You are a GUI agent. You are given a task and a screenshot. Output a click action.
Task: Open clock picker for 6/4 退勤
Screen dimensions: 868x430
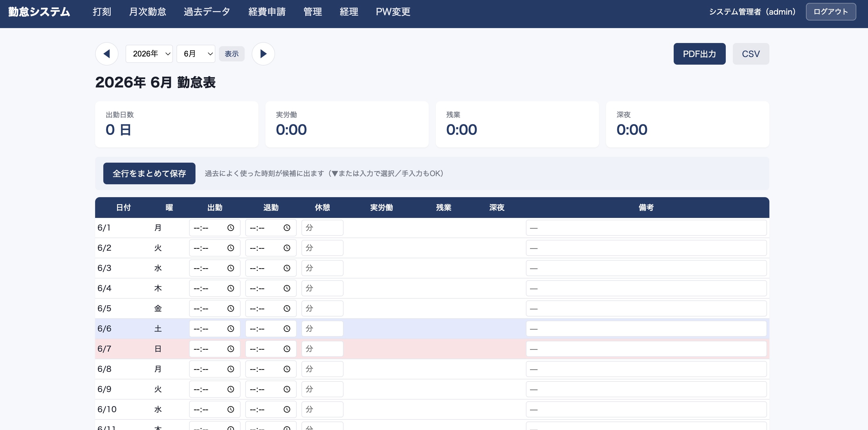[287, 289]
